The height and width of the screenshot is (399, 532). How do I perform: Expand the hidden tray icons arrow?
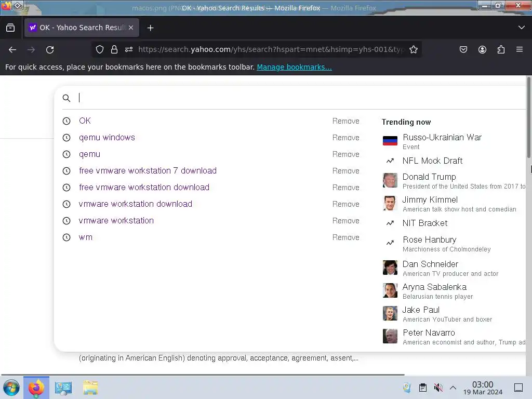coord(453,388)
